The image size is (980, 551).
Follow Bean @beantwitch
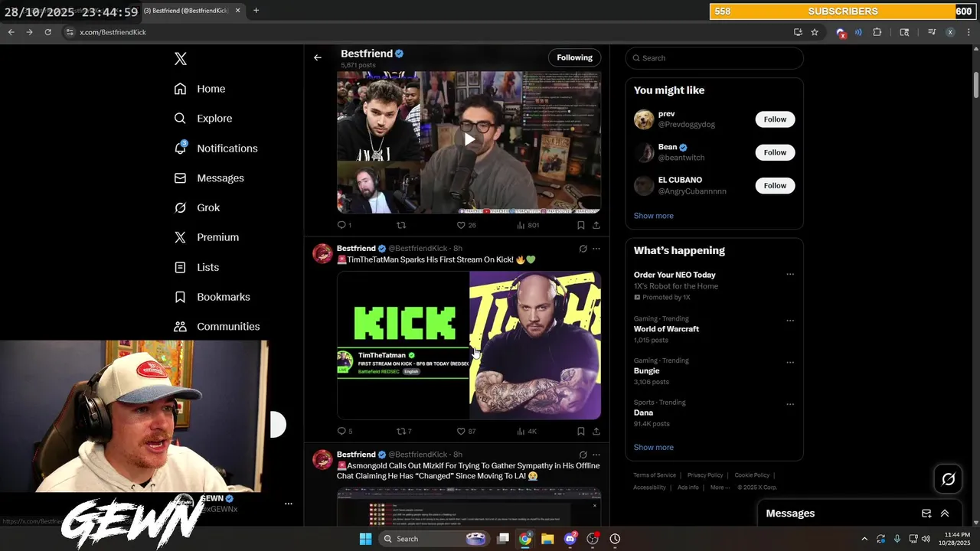point(775,152)
